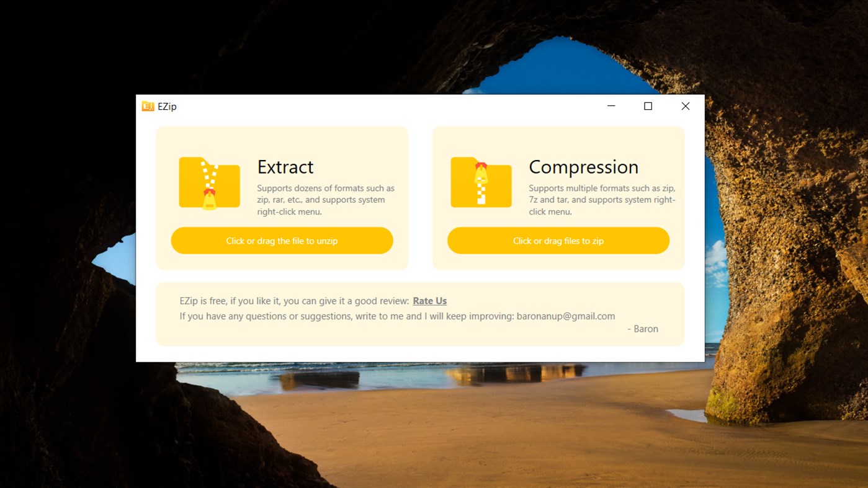Click the EZip logo in the title bar
This screenshot has width=868, height=488.
click(x=148, y=106)
